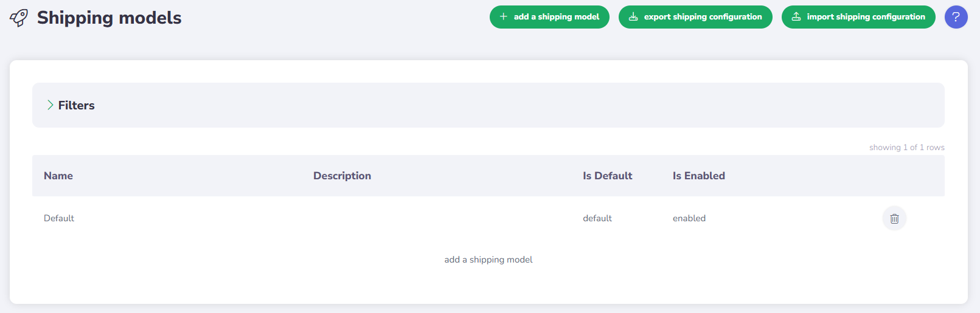Click the 'enabled' value in Is Enabled column

point(689,218)
